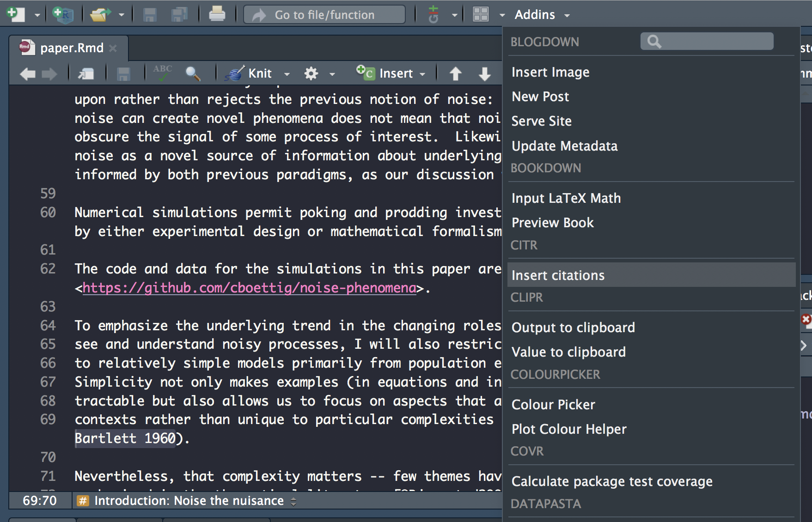
Task: Click the spell check ABC icon
Action: pyautogui.click(x=162, y=73)
